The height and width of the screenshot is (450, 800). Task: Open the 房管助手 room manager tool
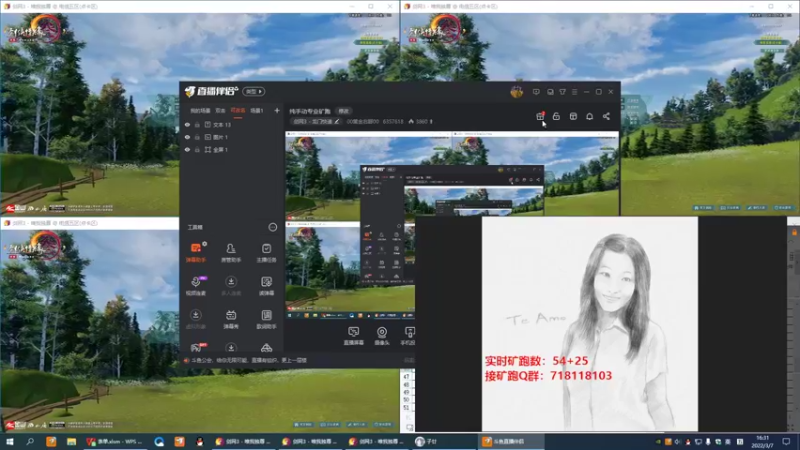(231, 252)
